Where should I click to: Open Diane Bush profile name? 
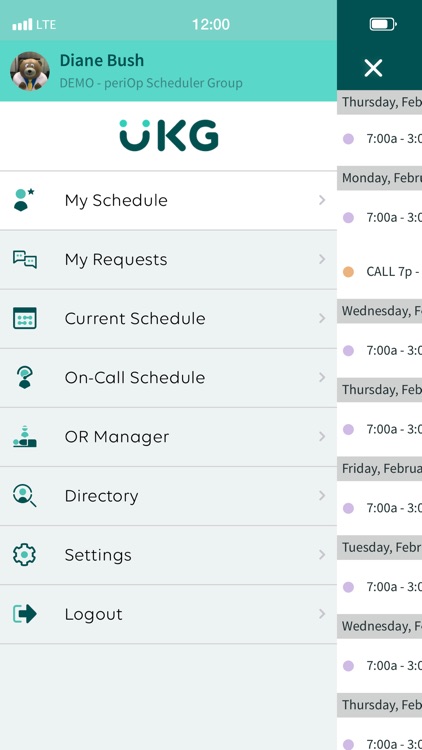click(101, 61)
